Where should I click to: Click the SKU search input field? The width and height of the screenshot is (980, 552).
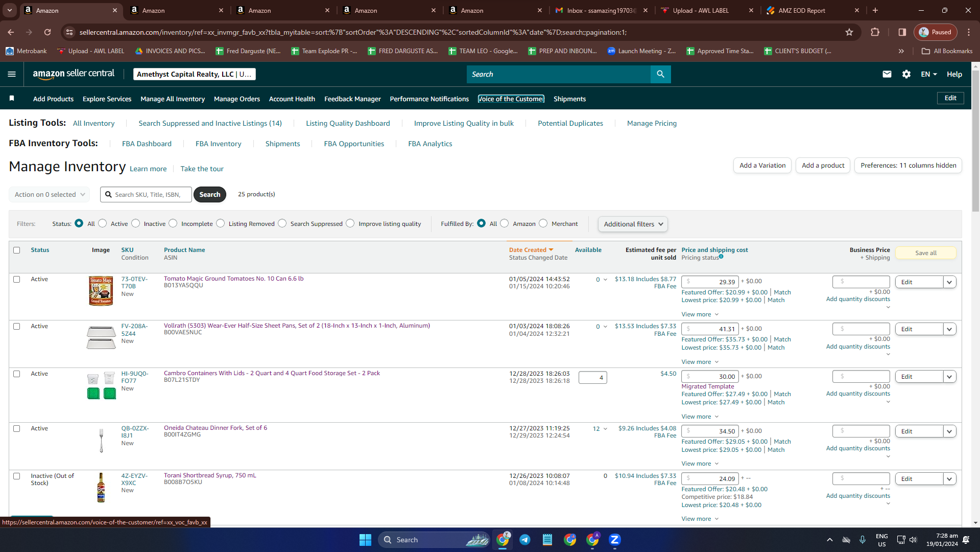146,195
